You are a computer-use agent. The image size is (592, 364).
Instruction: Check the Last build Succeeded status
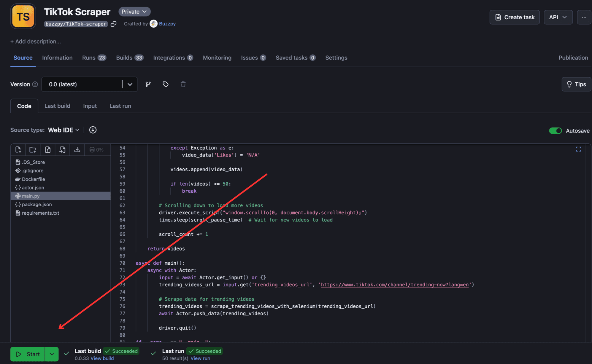[121, 351]
